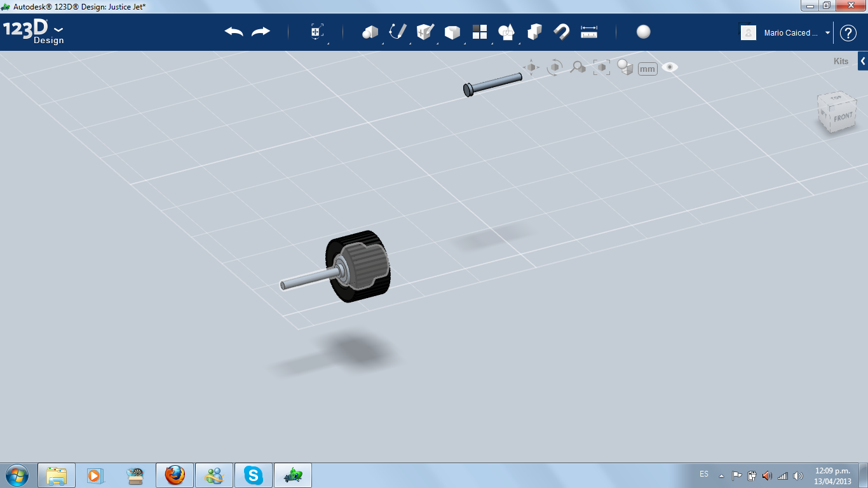Select the FRONT face of the view cube
The width and height of the screenshot is (868, 488).
point(842,118)
